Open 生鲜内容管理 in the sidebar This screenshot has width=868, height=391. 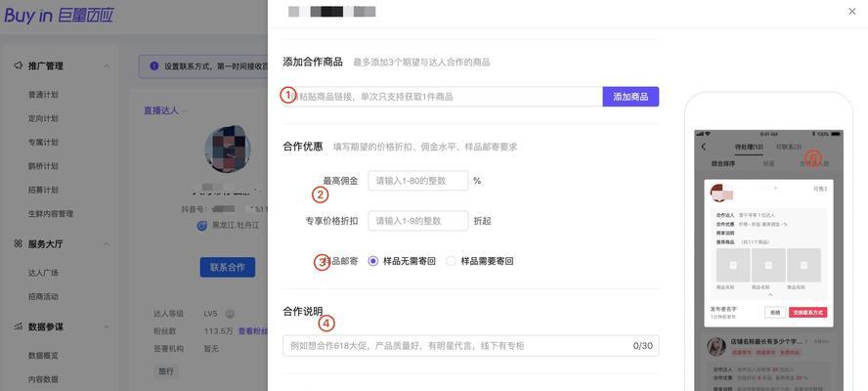pyautogui.click(x=51, y=214)
